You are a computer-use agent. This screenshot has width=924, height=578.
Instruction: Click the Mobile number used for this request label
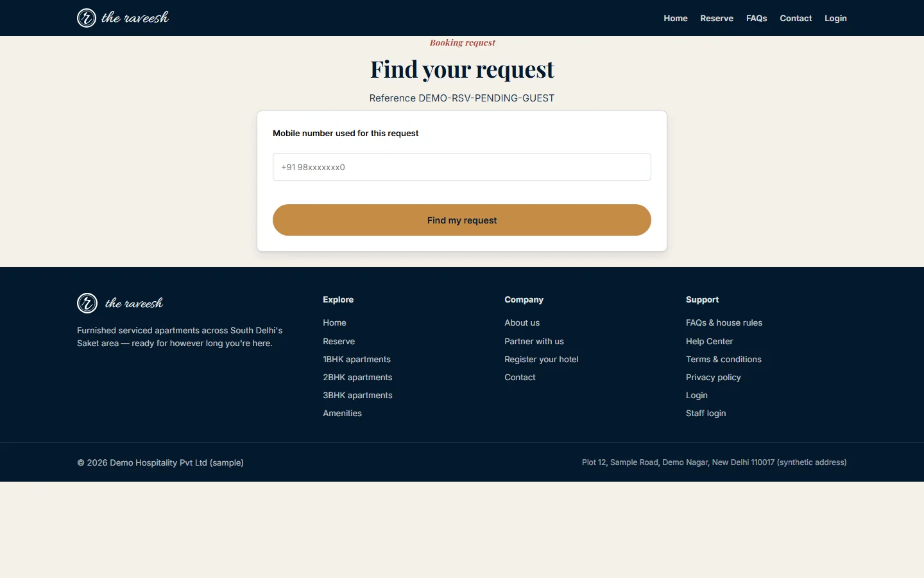click(345, 134)
